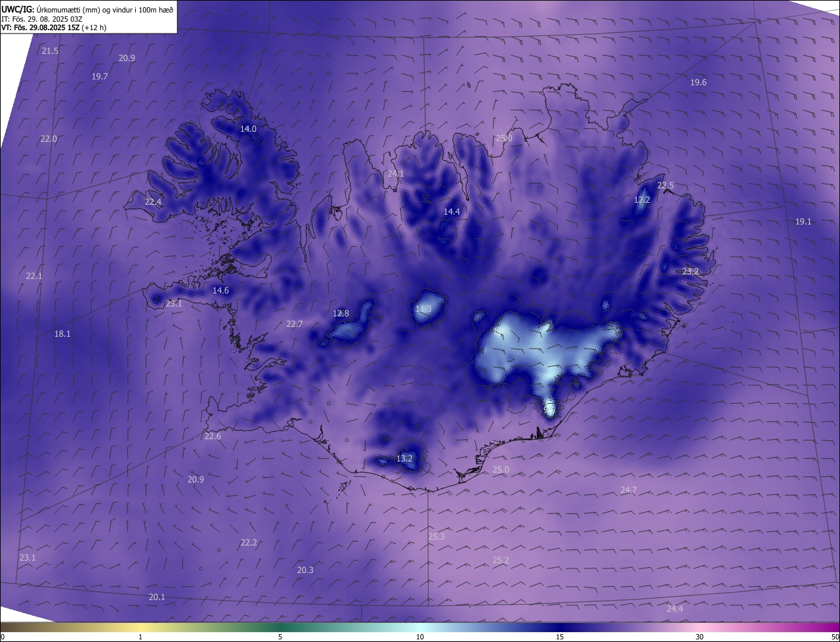Click the 0 label on the color scale
The height and width of the screenshot is (642, 840).
pos(3,637)
